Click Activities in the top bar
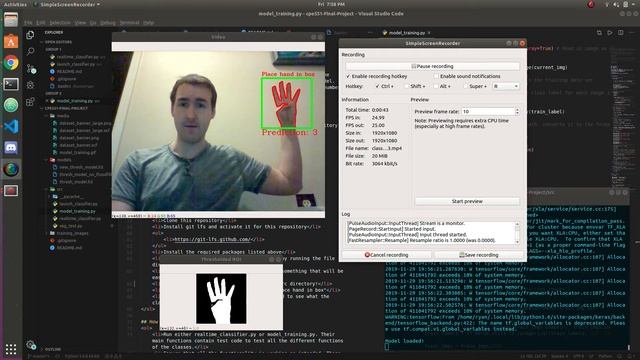Screen dimensions: 640x360 click(15, 4)
